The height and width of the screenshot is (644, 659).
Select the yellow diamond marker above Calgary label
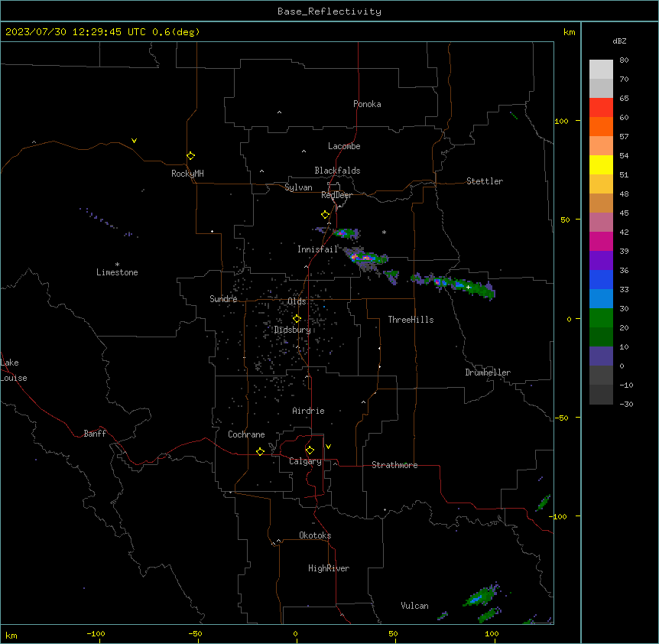(310, 450)
